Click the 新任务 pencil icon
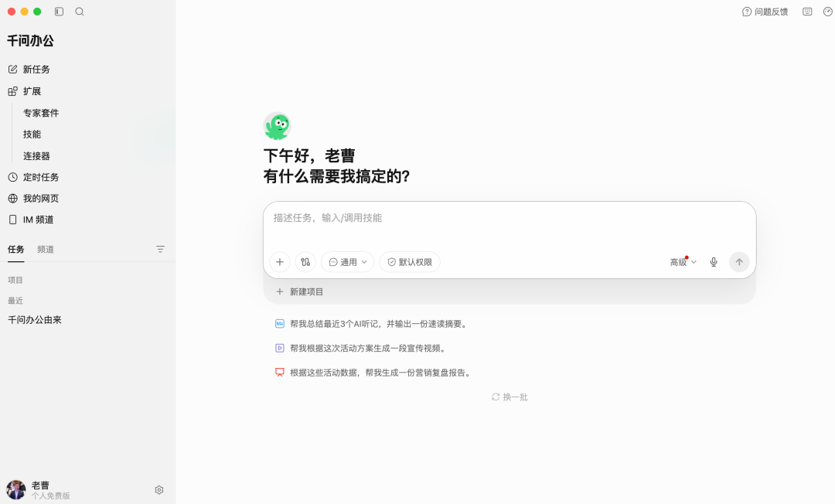Screen dimensions: 835x504 [13, 70]
